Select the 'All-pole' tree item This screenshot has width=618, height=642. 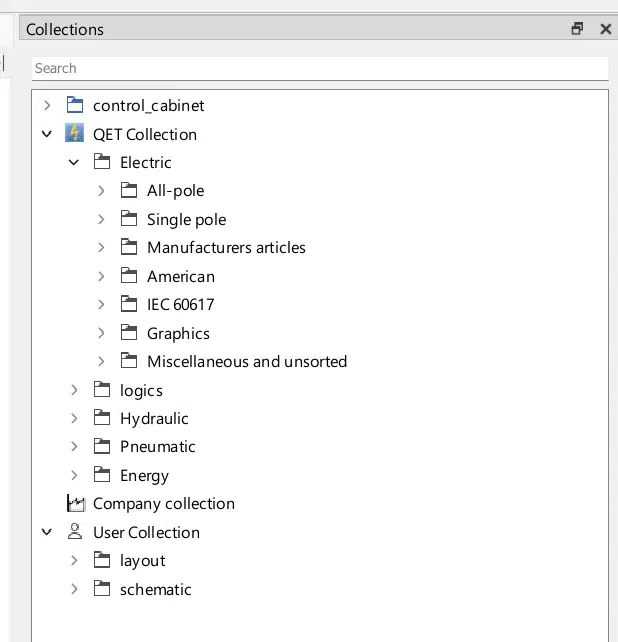point(175,191)
